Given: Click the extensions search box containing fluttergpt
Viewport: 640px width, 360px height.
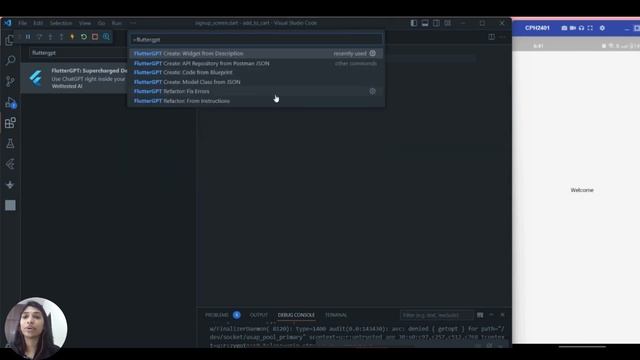Looking at the screenshot, I should coord(78,53).
